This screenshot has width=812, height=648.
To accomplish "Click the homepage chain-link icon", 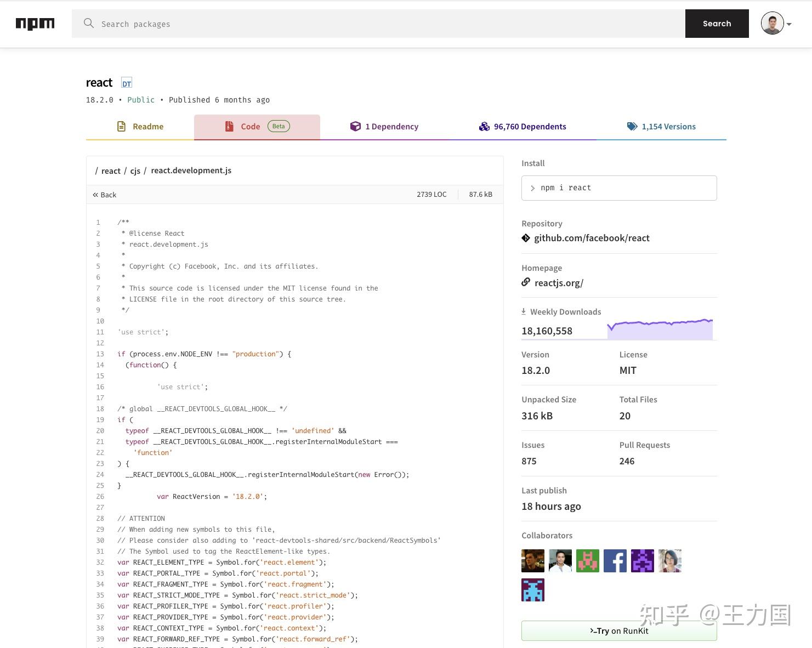I will click(x=526, y=282).
